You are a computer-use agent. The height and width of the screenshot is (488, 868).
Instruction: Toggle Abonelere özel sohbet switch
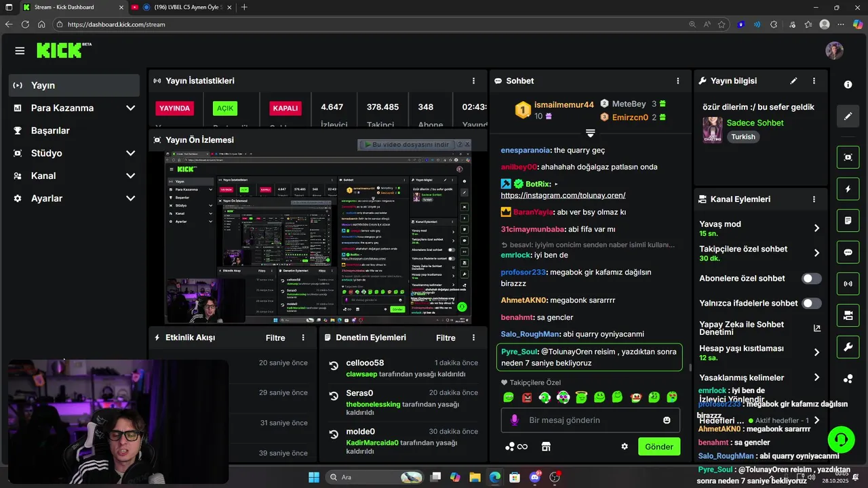pyautogui.click(x=811, y=279)
